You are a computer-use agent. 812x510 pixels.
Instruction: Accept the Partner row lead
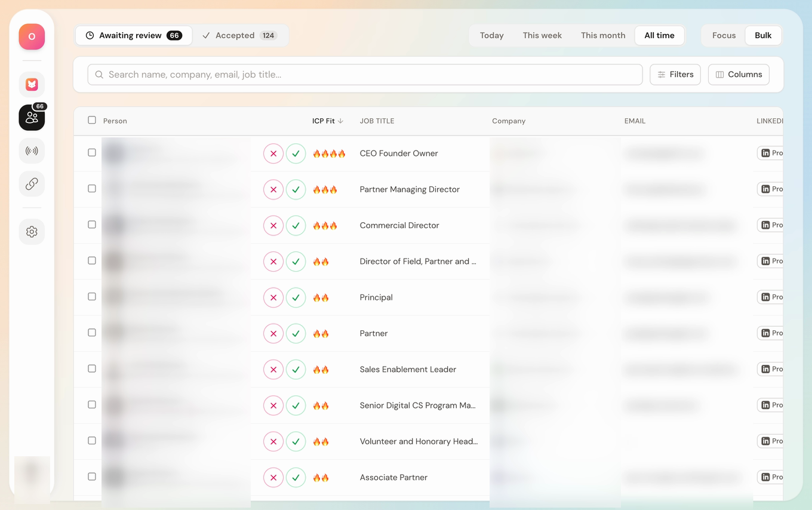tap(296, 333)
